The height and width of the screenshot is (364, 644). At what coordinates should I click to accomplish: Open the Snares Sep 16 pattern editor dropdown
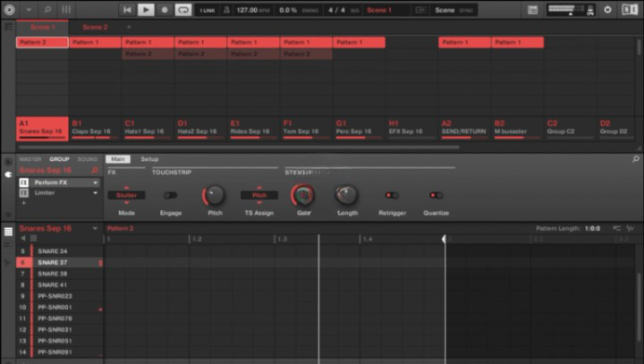point(95,228)
